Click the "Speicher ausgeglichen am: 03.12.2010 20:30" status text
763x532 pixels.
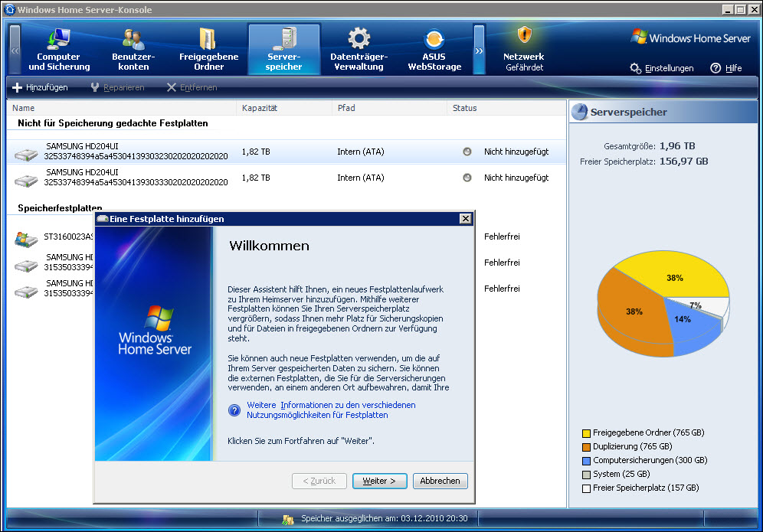(385, 518)
